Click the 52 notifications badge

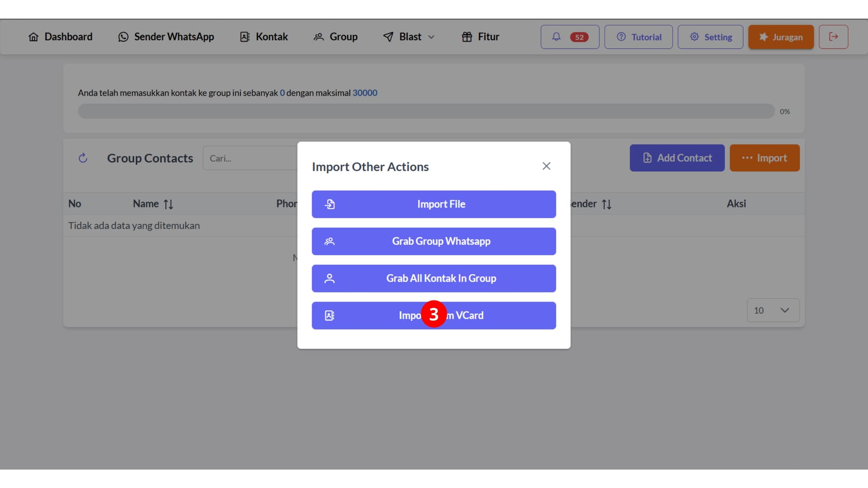point(579,37)
